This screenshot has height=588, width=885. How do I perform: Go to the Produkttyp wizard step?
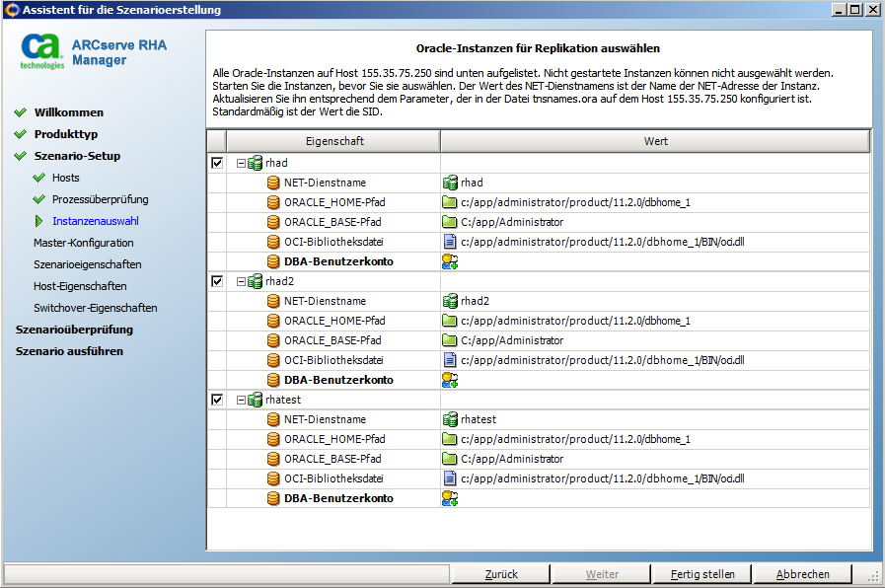66,134
